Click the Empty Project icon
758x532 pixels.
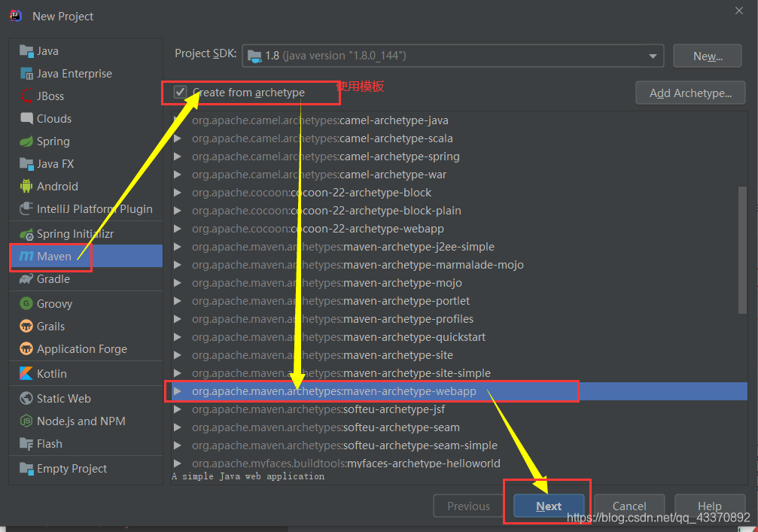tap(26, 468)
